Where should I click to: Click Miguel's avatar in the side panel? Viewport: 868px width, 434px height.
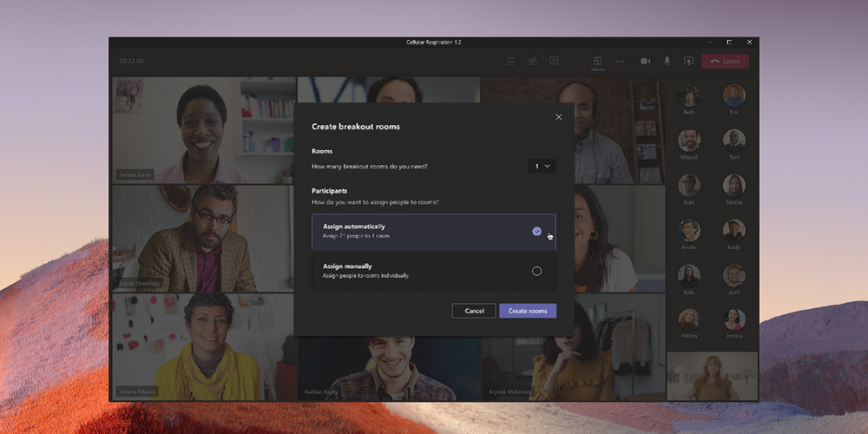tap(689, 141)
